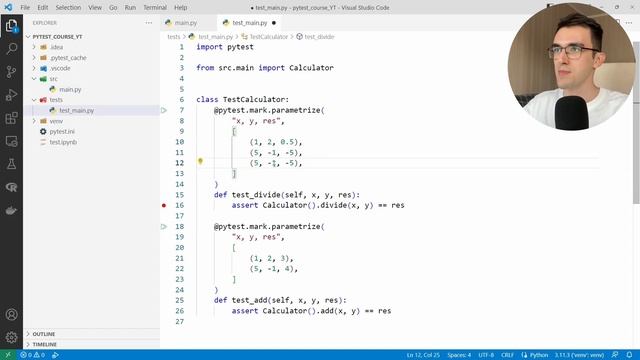
Task: Open the View menu
Action: [95, 7]
